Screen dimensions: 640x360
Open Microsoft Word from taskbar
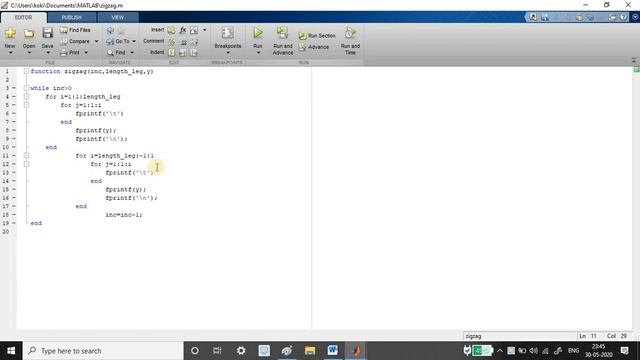tap(332, 351)
